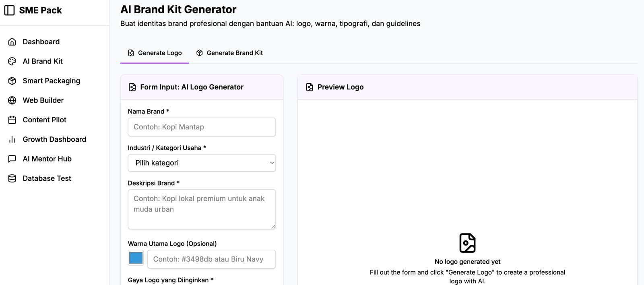Screen dimensions: 644x285
Task: Toggle the sidebar panel icon beside SME Pack
Action: click(9, 10)
